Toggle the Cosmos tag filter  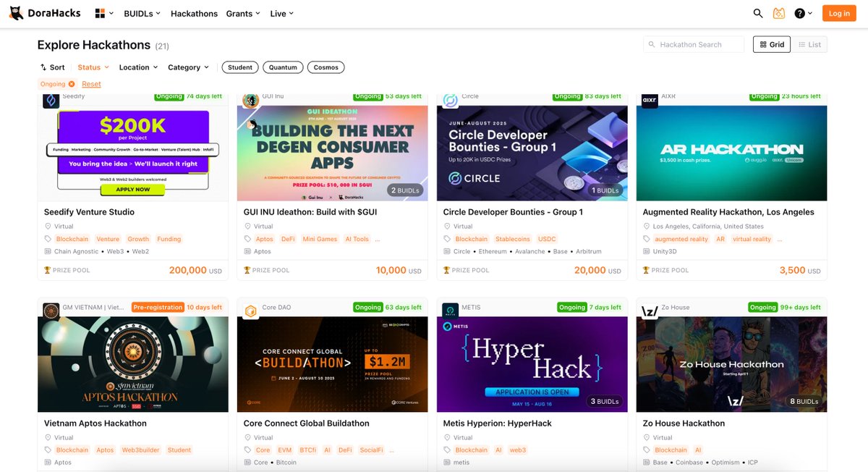[x=326, y=67]
